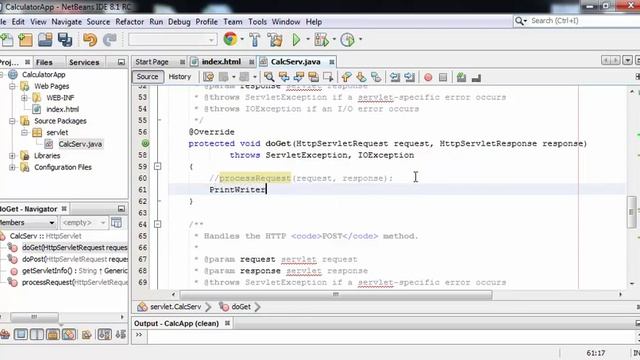Click the Profile Project icon

(x=347, y=40)
